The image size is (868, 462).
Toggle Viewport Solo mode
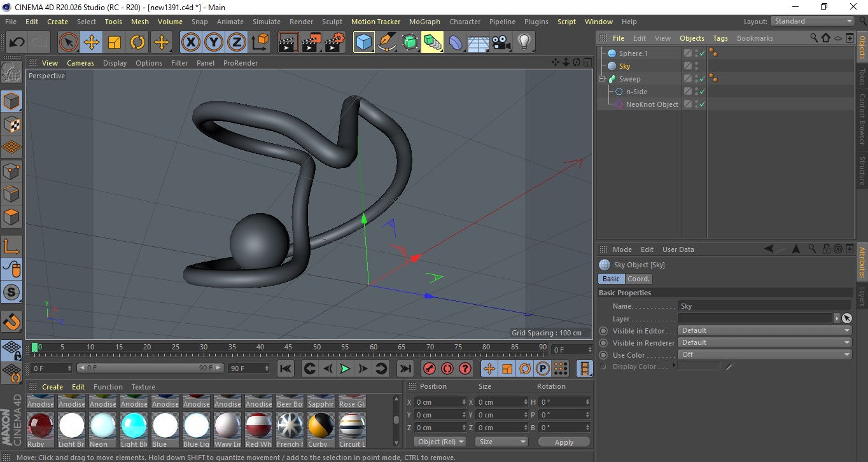11,292
